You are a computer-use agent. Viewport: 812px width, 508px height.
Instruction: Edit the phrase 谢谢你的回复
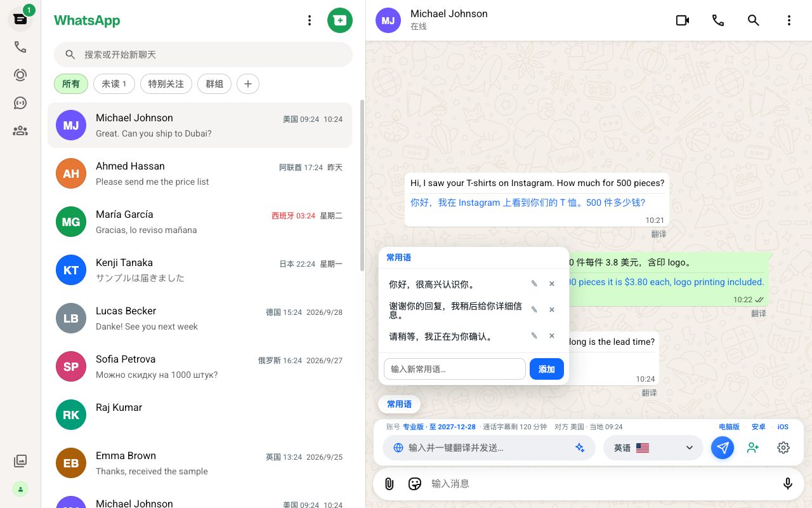(x=534, y=310)
